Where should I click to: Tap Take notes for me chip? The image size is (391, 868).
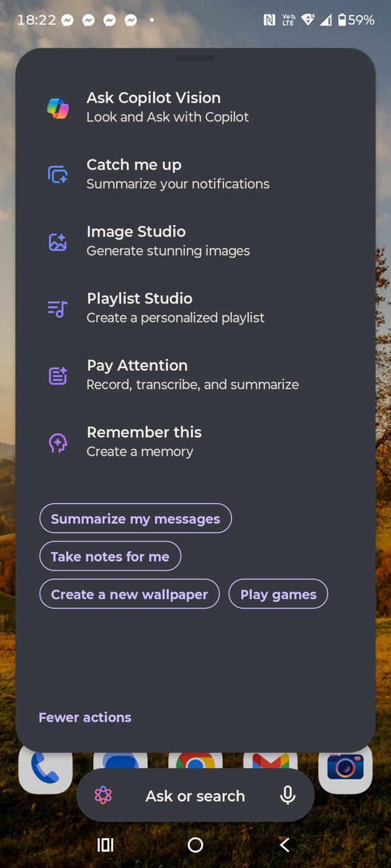coord(110,556)
